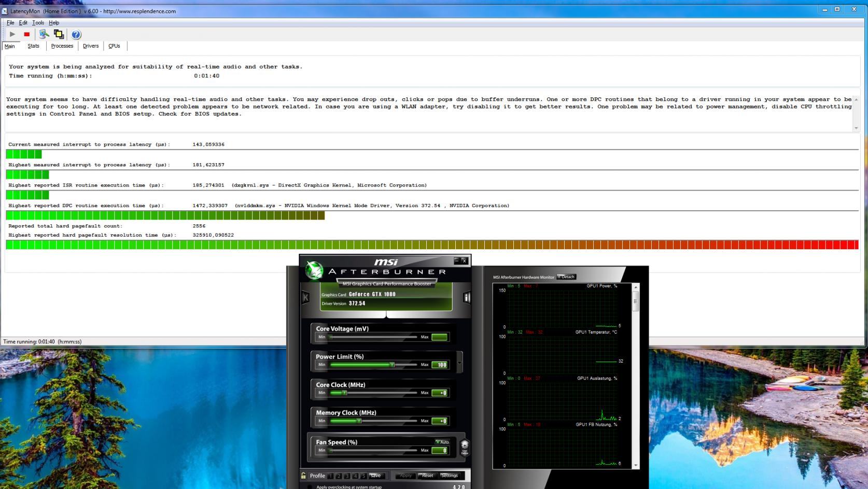Minimize the LatencyMon window
Screen dimensions: 868x489
pos(824,9)
